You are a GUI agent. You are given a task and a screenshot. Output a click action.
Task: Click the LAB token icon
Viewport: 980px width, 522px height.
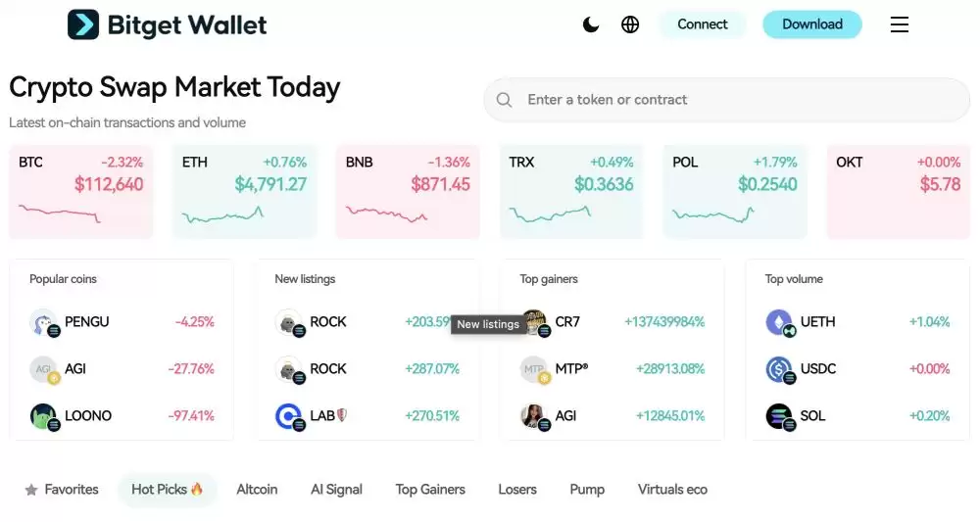[288, 416]
